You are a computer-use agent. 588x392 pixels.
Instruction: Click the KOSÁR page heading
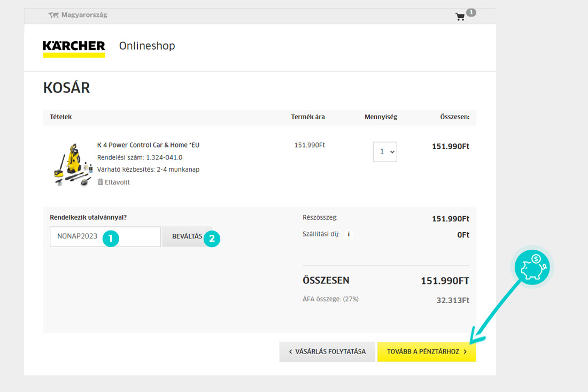pyautogui.click(x=66, y=88)
